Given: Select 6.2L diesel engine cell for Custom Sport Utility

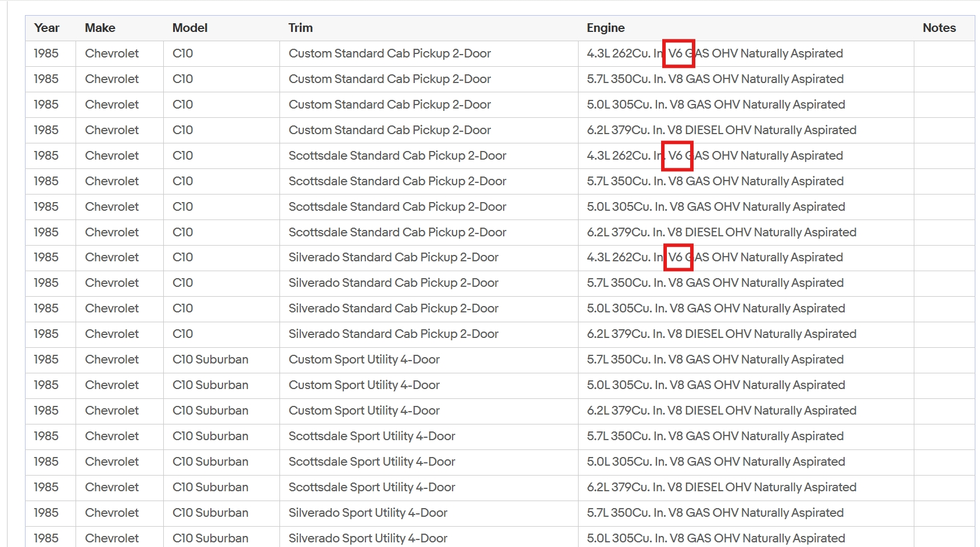Looking at the screenshot, I should 746,411.
